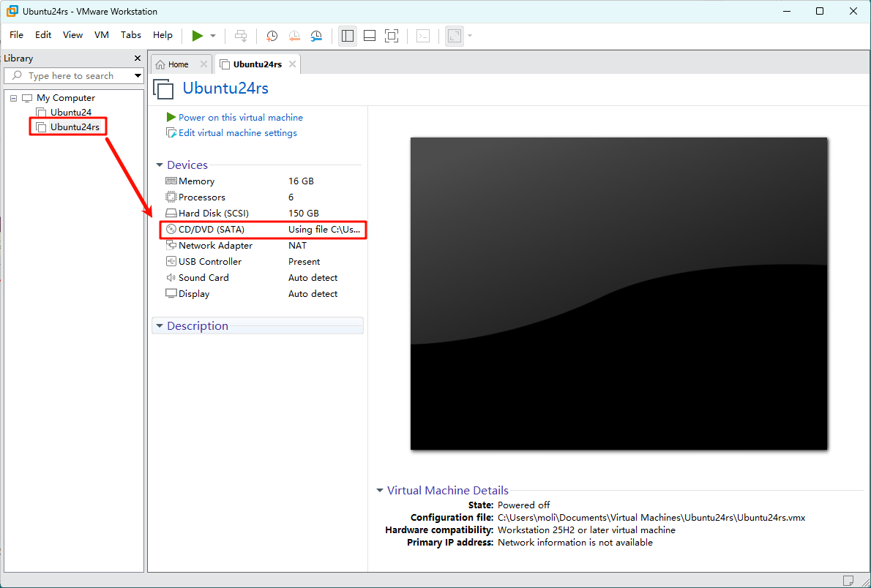
Task: Open the Help menu
Action: point(162,35)
